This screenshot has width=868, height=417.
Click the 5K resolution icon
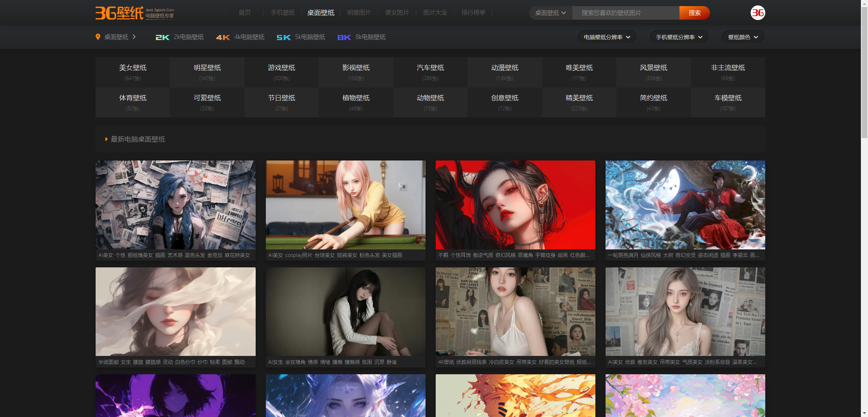[x=283, y=37]
